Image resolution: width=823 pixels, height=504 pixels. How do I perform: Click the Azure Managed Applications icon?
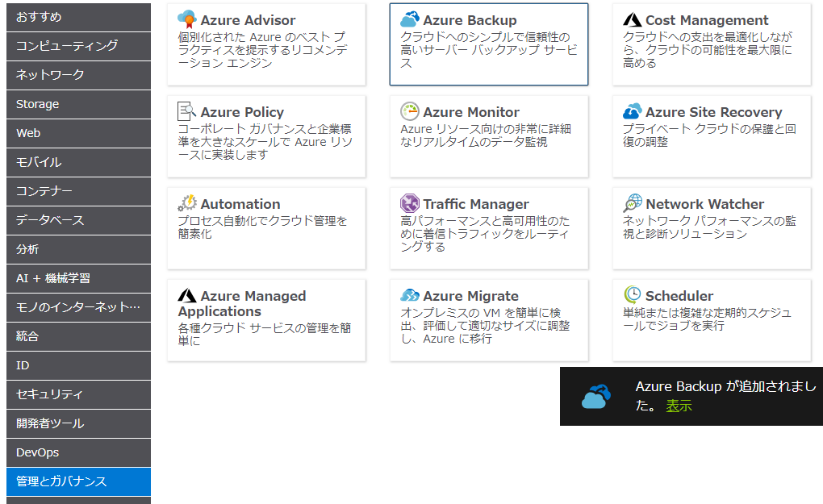187,295
